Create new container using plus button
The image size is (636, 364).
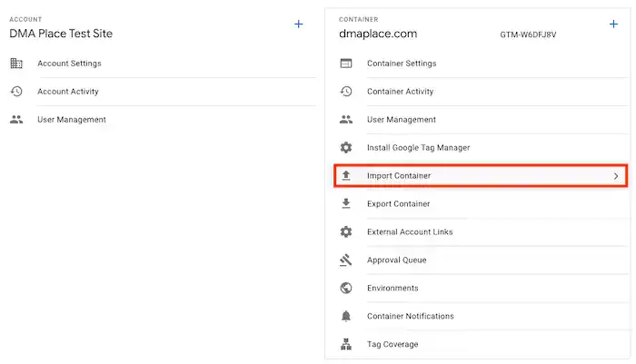pos(613,25)
